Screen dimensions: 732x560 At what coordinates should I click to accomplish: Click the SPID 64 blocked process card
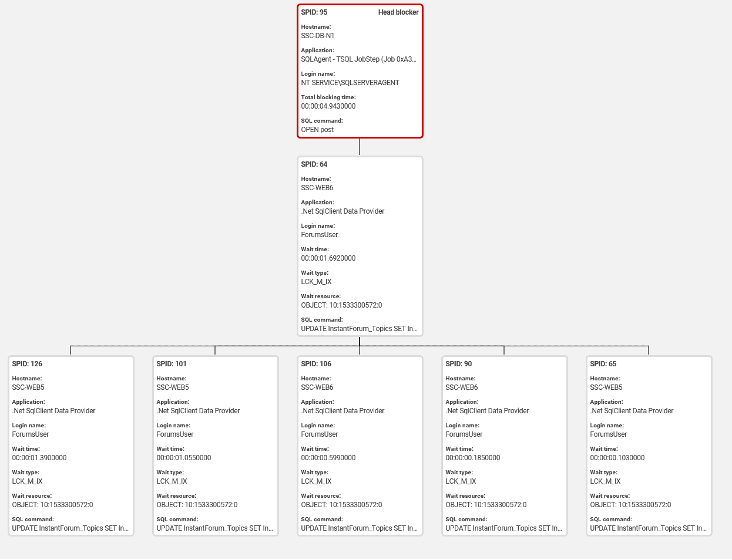tap(360, 245)
